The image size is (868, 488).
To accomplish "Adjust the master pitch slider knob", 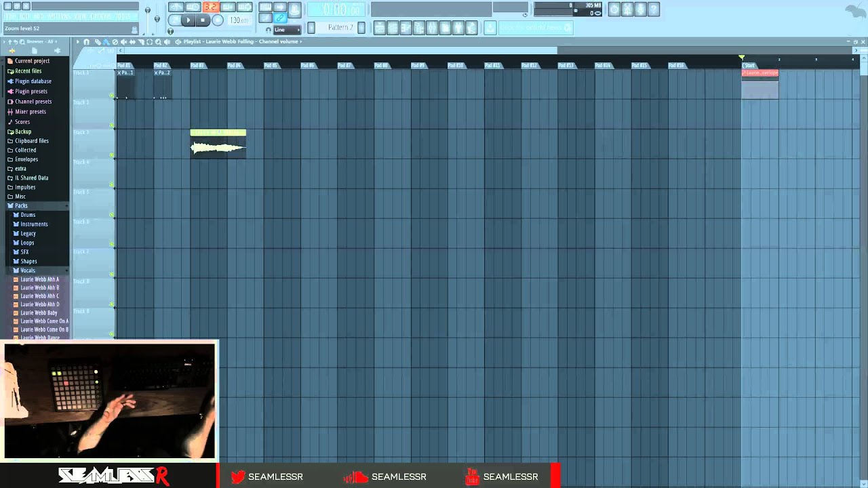I will point(157,19).
